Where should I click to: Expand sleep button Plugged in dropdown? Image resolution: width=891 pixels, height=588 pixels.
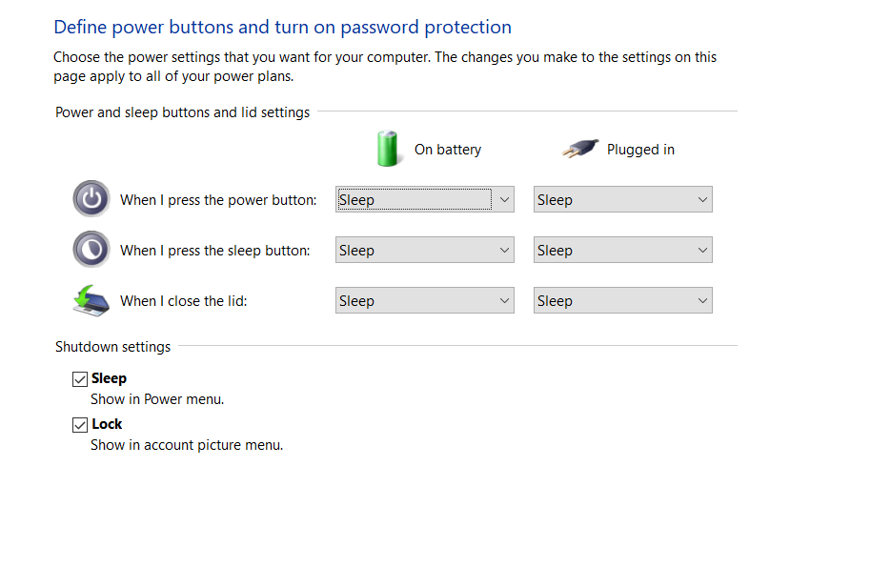tap(623, 250)
